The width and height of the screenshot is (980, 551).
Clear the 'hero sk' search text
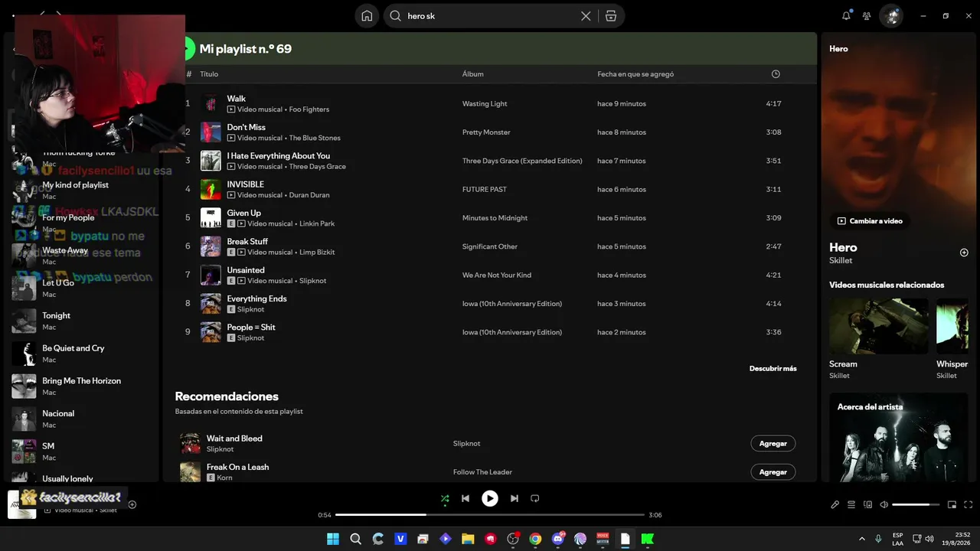coord(586,16)
